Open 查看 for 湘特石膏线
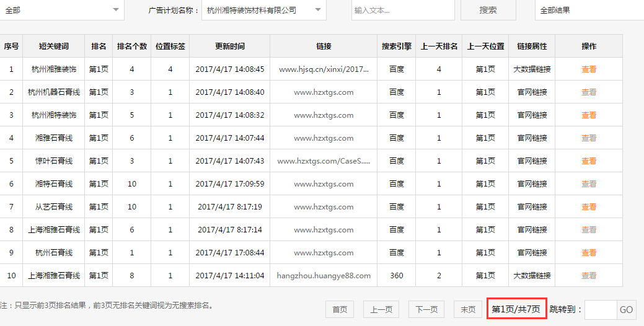 pos(589,184)
